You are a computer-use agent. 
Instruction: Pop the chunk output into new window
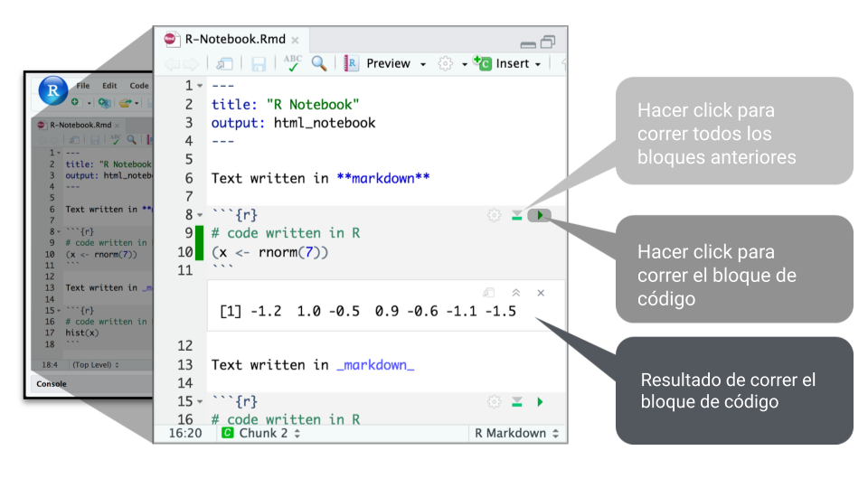point(489,293)
